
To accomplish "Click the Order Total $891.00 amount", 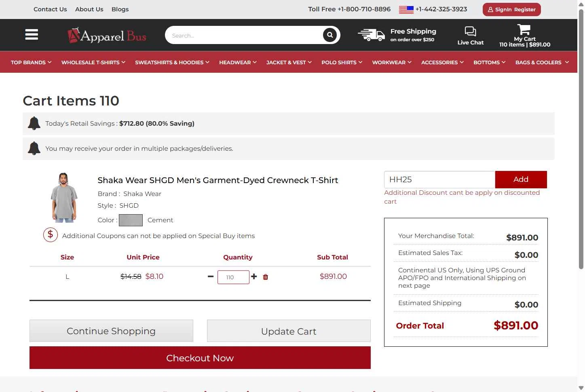I will [x=516, y=325].
